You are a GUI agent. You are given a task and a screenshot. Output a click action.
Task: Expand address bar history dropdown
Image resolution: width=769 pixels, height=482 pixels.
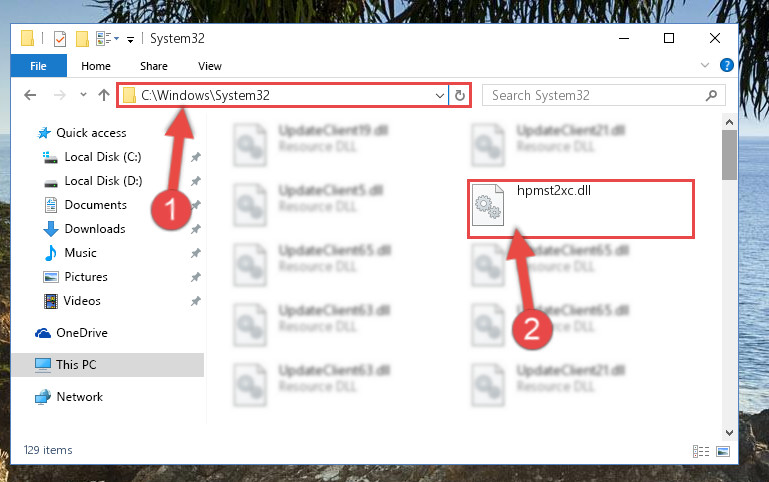[x=439, y=96]
